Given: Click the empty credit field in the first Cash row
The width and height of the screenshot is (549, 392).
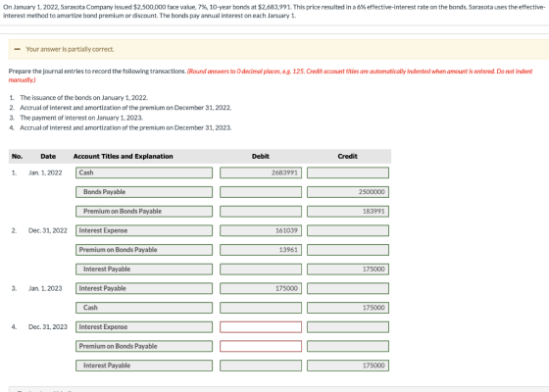Looking at the screenshot, I should (348, 172).
